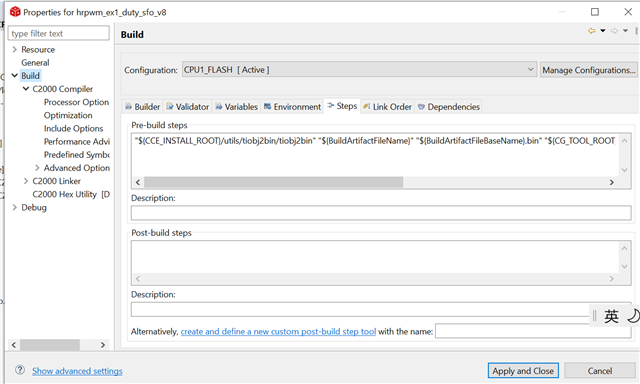Screen dimensions: 640x384
Task: Open the Dependencies tab
Action: pyautogui.click(x=449, y=107)
